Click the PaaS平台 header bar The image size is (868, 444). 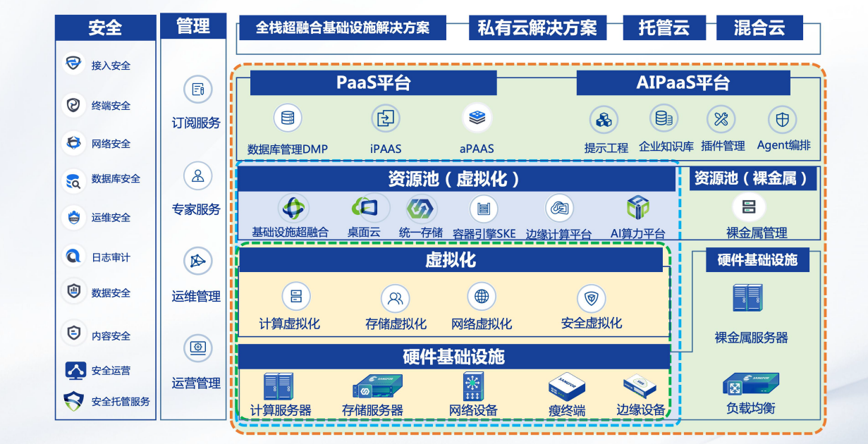pos(373,82)
